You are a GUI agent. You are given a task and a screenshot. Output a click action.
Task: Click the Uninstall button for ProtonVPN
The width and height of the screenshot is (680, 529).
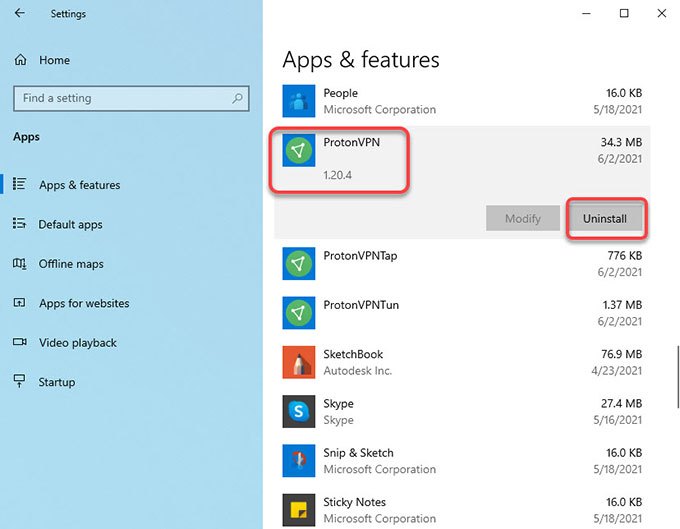[605, 219]
